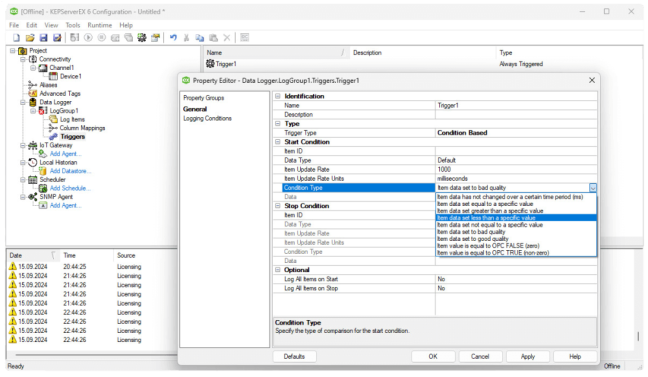Choose 'Item data set to good quality' option
This screenshot has height=377, width=648.
(516, 239)
